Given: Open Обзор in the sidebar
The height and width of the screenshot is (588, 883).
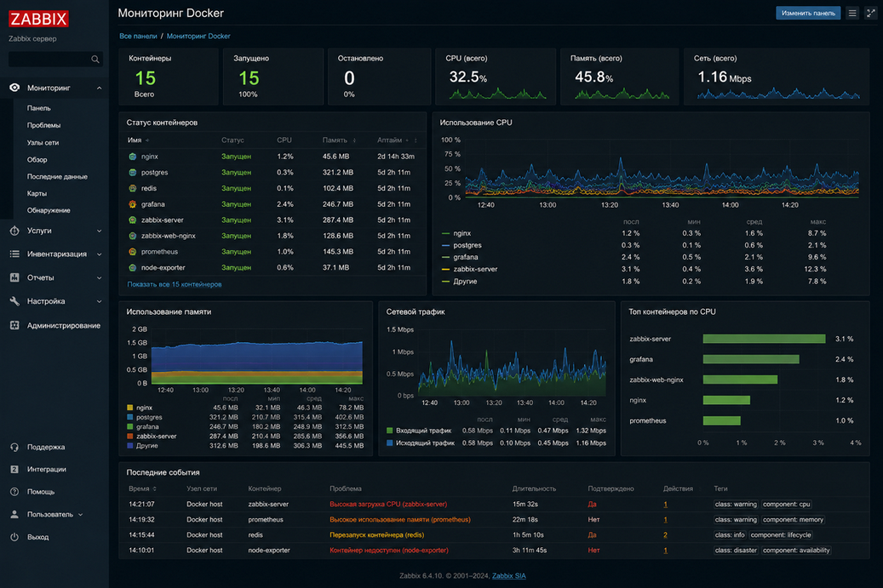Looking at the screenshot, I should click(37, 160).
